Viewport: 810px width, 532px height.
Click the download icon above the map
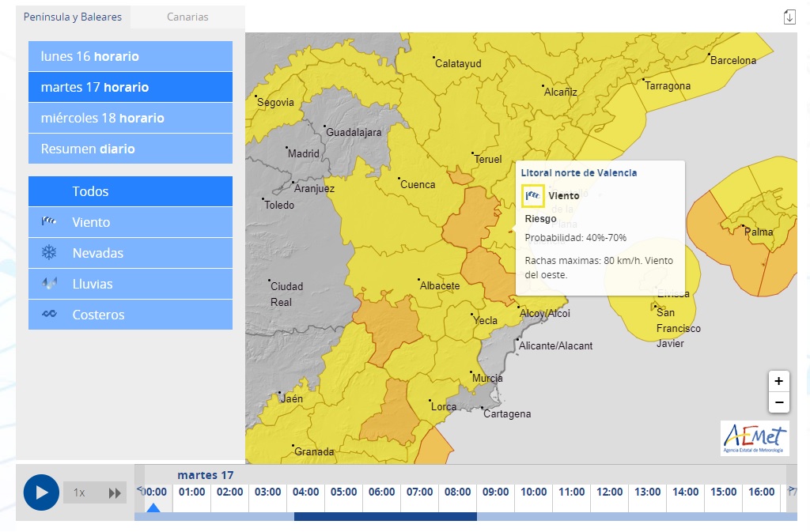(x=789, y=17)
